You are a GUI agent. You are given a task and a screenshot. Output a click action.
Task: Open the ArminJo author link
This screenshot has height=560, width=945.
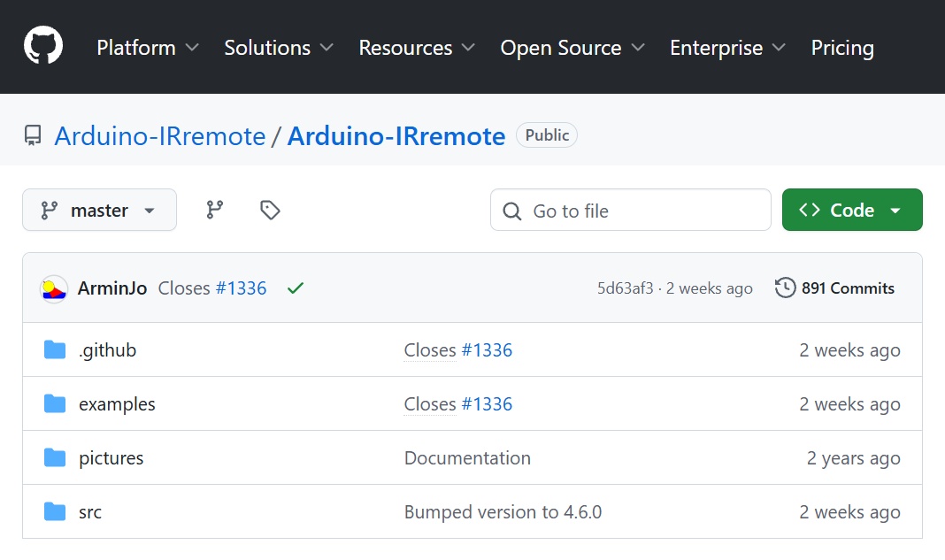(112, 288)
